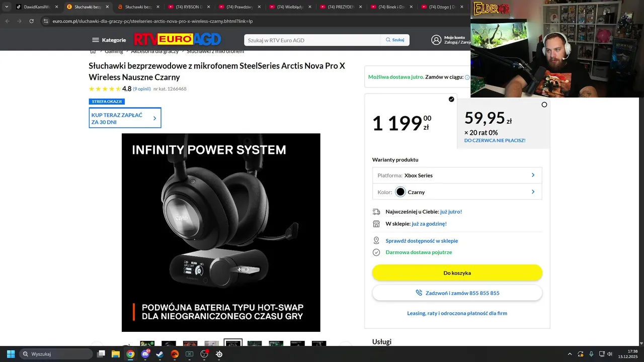Click the store pickup icon
The width and height of the screenshot is (644, 362).
coord(376,224)
